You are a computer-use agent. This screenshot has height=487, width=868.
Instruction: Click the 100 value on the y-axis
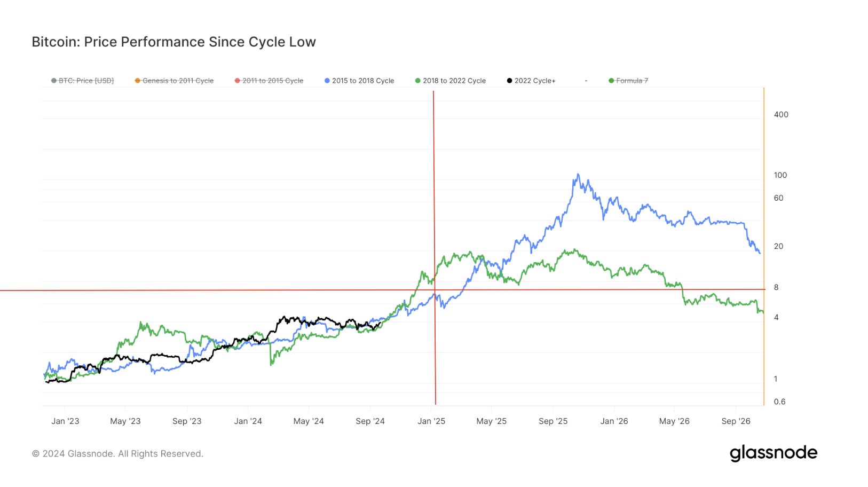click(x=780, y=175)
